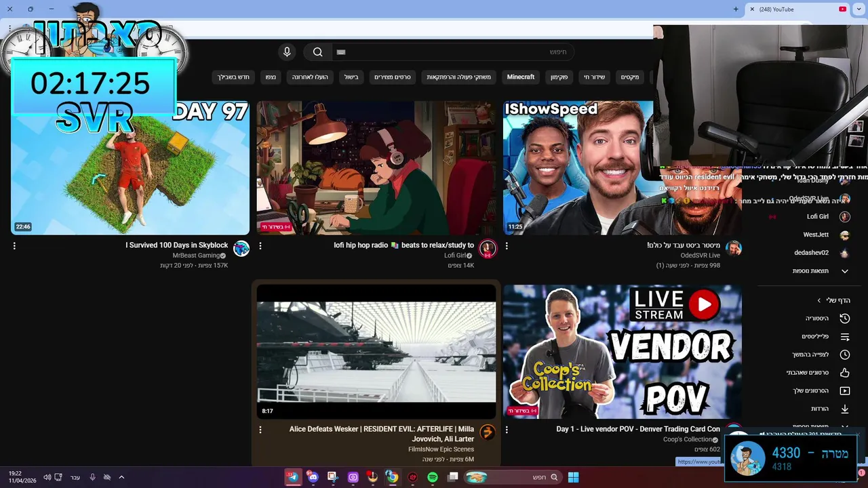Open options menu for lofi hip hop radio
This screenshot has width=868, height=488.
pos(260,246)
